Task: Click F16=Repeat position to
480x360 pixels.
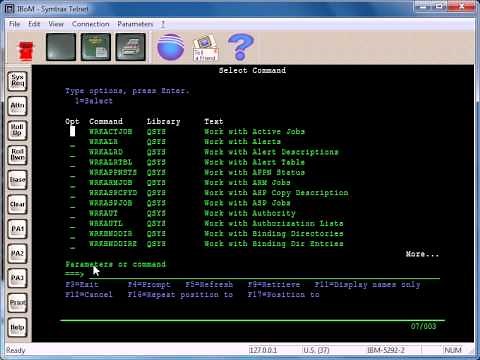Action: pos(180,295)
